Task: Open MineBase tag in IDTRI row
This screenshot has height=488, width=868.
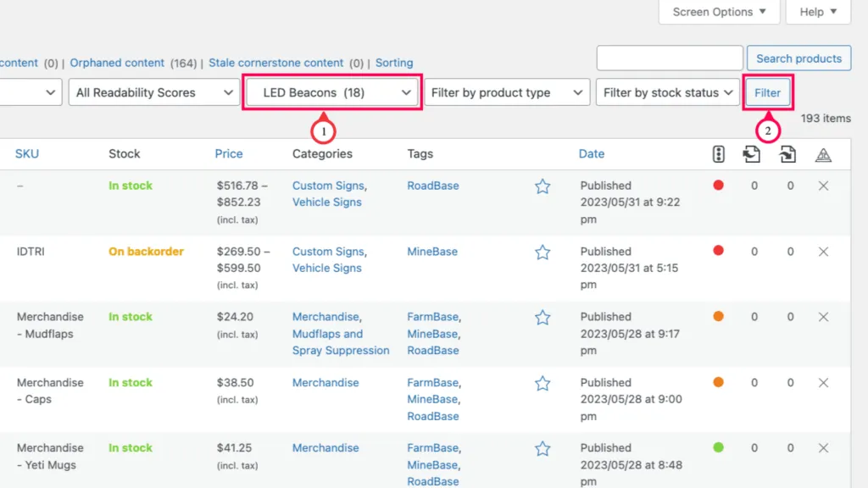Action: tap(432, 251)
